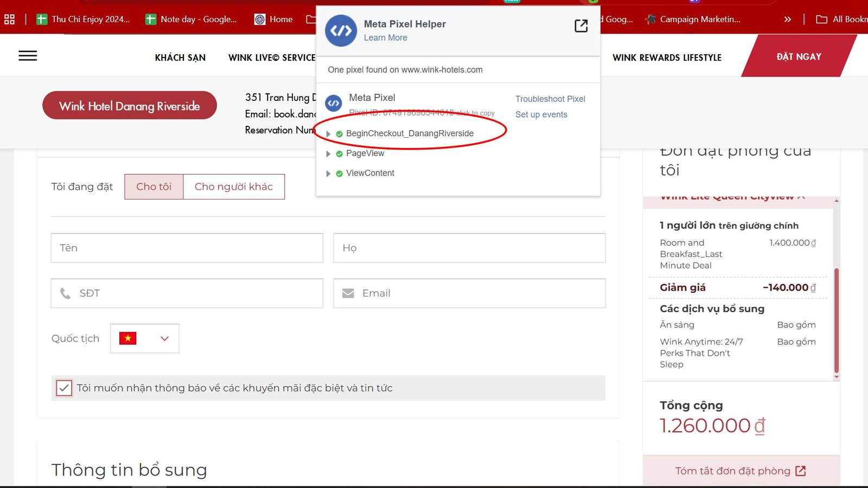868x488 pixels.
Task: Click Wink Anytime: 24/7 service text
Action: 701,353
